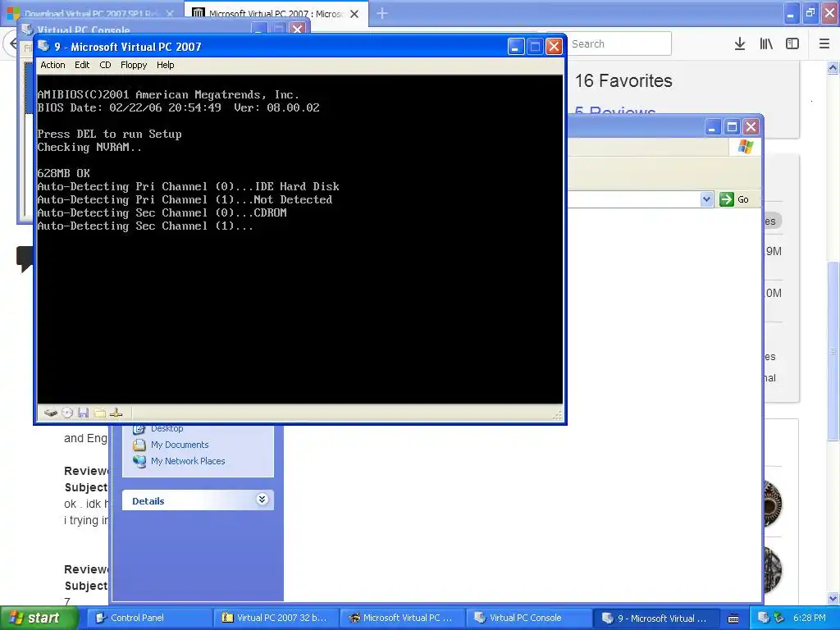Open Desktop link in Explorer sidebar
This screenshot has width=840, height=630.
(167, 428)
